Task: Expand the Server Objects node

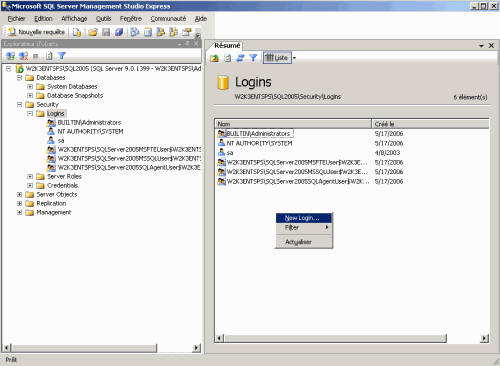Action: [19, 194]
